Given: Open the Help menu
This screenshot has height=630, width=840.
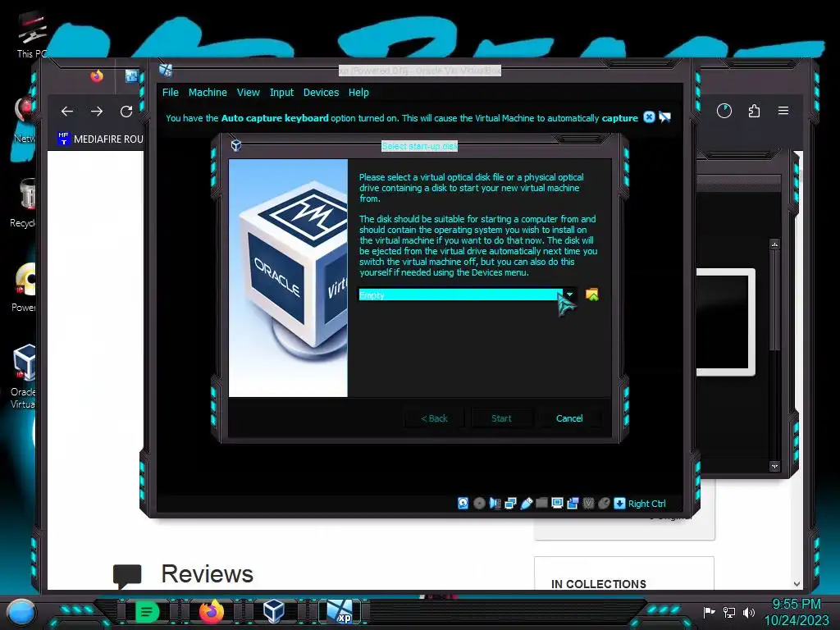Looking at the screenshot, I should click(x=358, y=92).
